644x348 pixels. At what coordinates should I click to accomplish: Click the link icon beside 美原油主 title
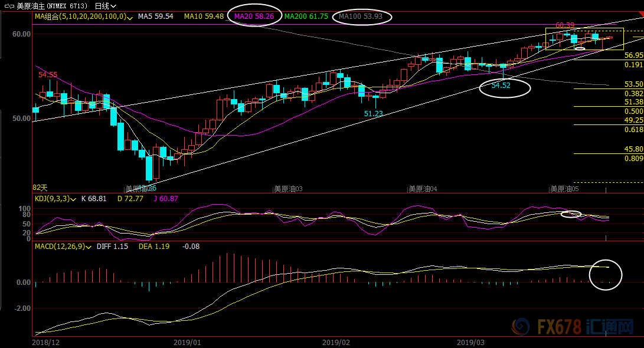tap(8, 5)
